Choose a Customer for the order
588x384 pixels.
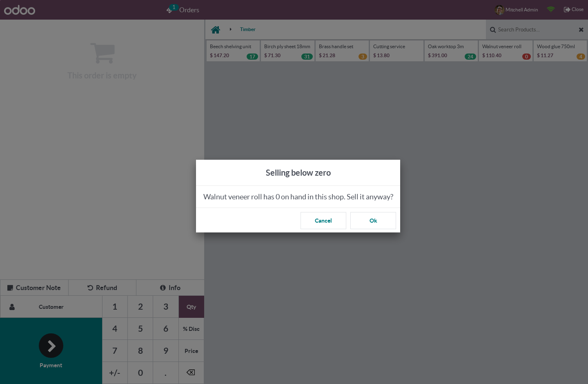[51, 307]
